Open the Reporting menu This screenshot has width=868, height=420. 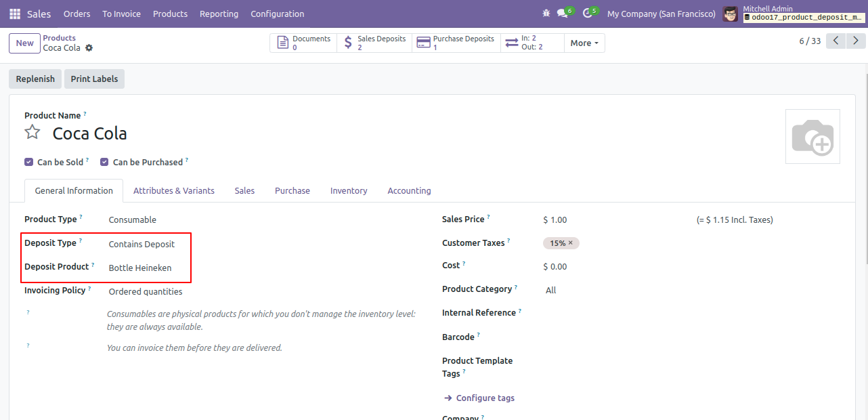(x=219, y=14)
